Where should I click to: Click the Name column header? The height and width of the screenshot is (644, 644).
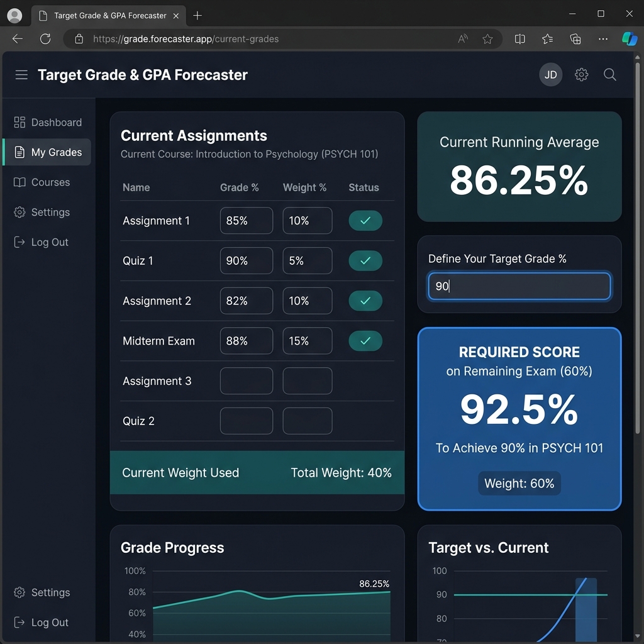tap(136, 187)
